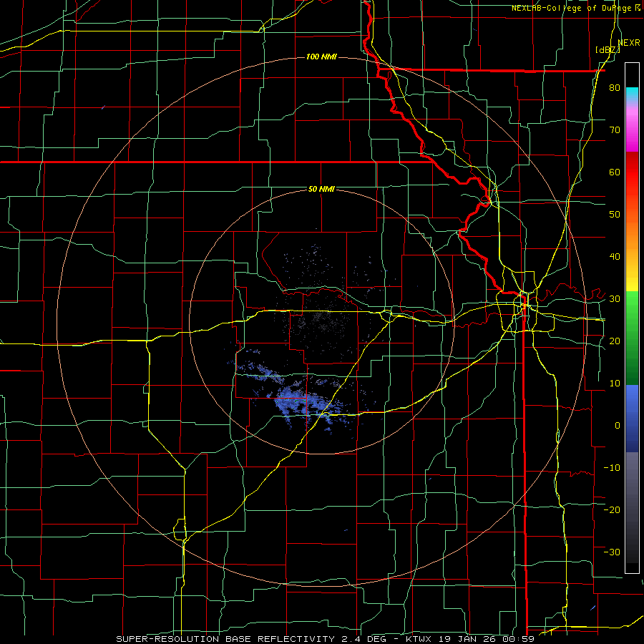Click the NEXR label above the color scale
Screen dimensions: 644x644
(x=629, y=43)
